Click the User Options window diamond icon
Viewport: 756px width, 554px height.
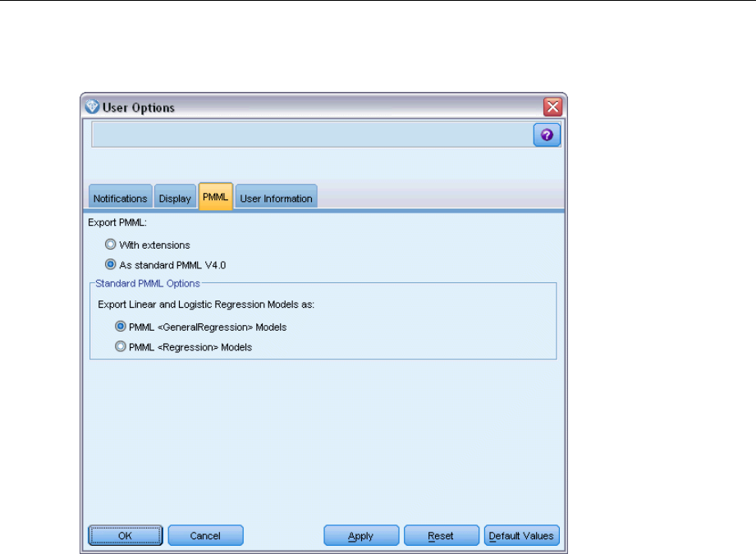tap(91, 107)
